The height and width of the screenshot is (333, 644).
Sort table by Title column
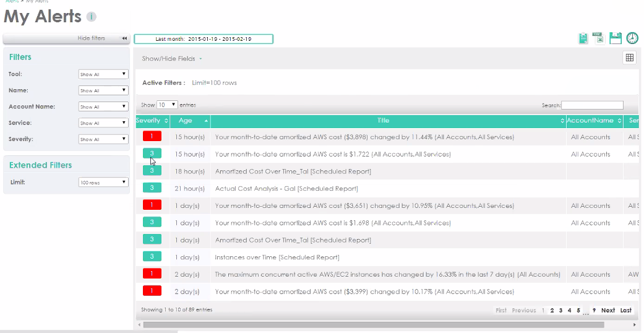point(388,121)
